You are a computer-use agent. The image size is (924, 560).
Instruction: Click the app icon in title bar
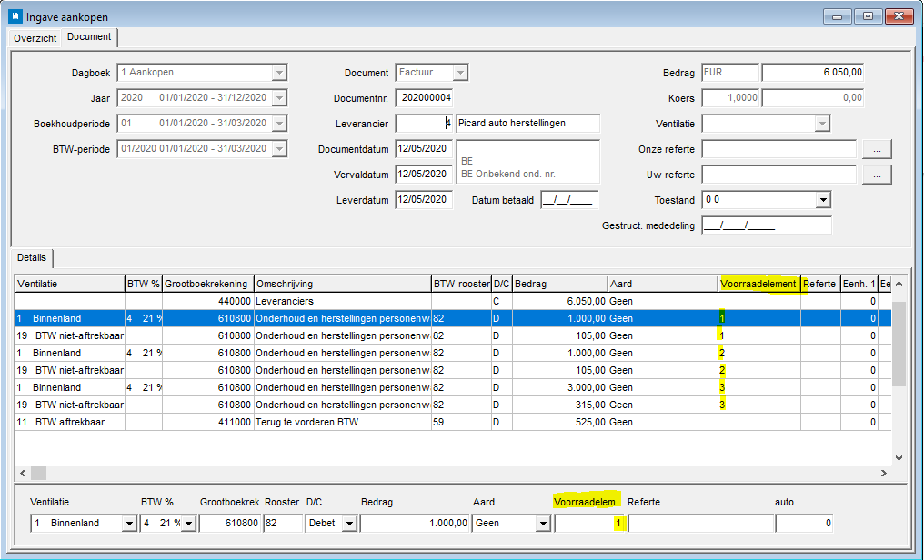click(x=15, y=15)
